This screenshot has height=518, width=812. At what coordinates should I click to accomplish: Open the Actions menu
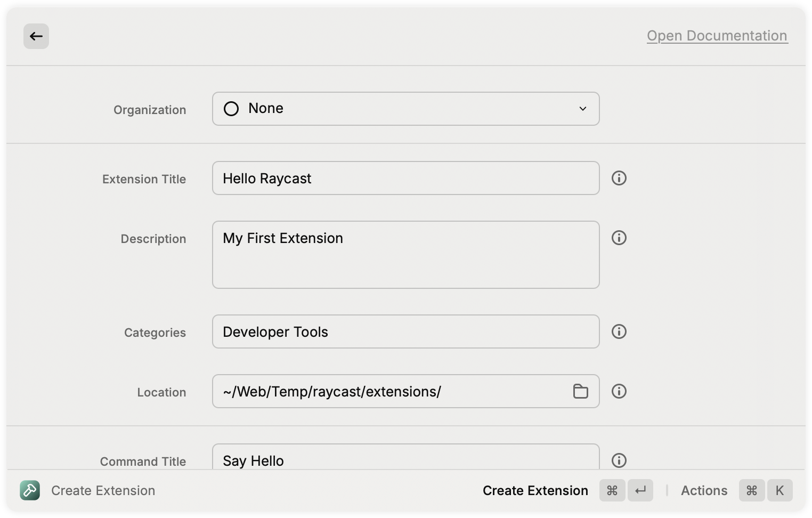click(704, 490)
